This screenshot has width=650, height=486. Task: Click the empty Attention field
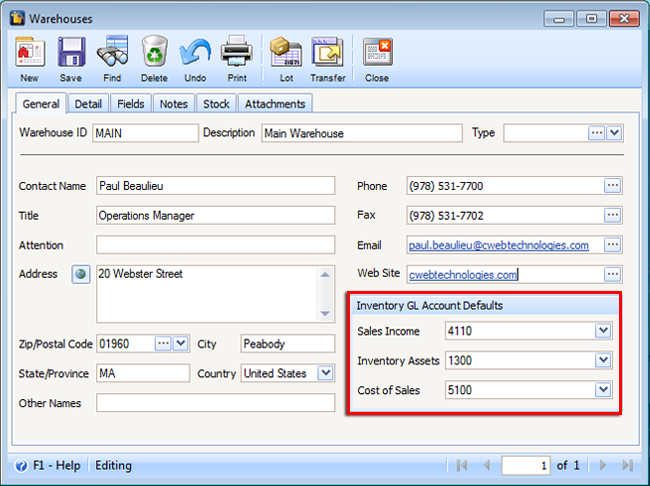coord(216,245)
